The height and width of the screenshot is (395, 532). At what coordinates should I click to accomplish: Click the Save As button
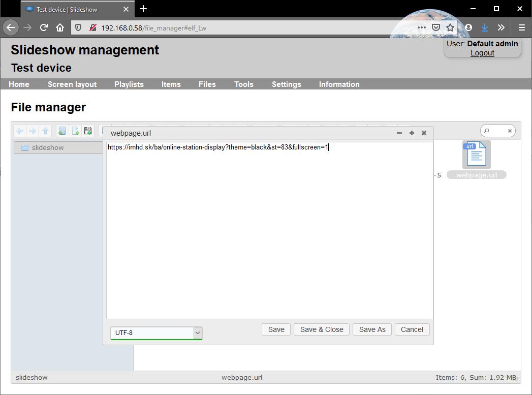point(372,329)
